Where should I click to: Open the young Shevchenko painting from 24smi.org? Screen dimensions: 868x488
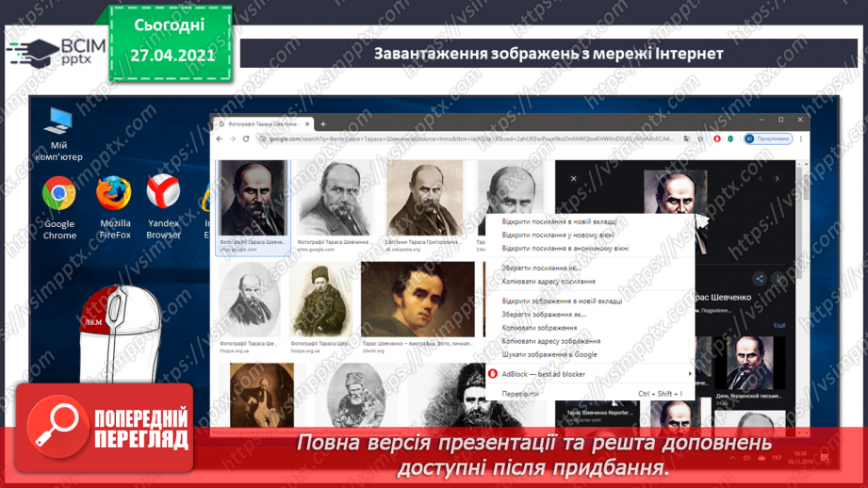[x=418, y=300]
